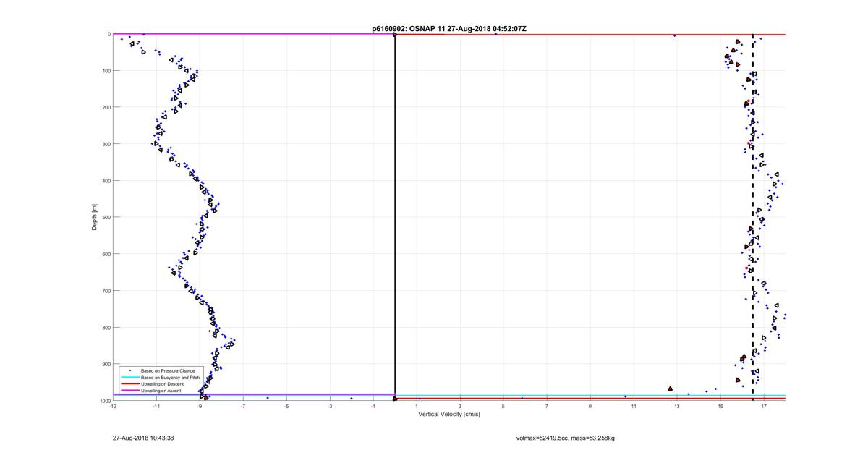
Task: Click the y-axis tick label '600'
Action: coord(105,254)
